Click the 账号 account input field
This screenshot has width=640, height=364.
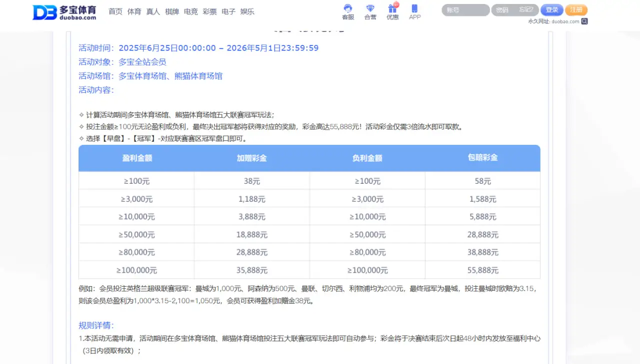click(x=465, y=9)
